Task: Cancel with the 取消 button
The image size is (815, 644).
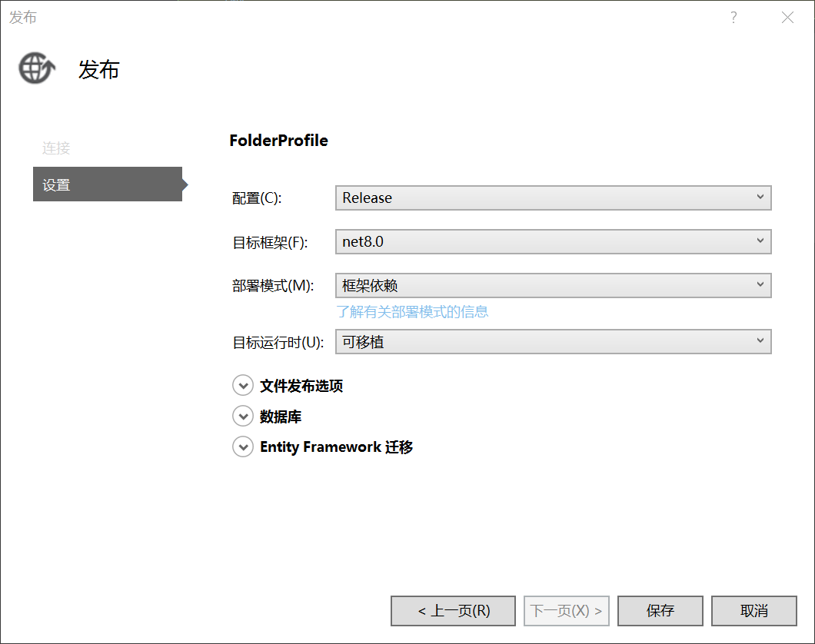Action: tap(754, 611)
